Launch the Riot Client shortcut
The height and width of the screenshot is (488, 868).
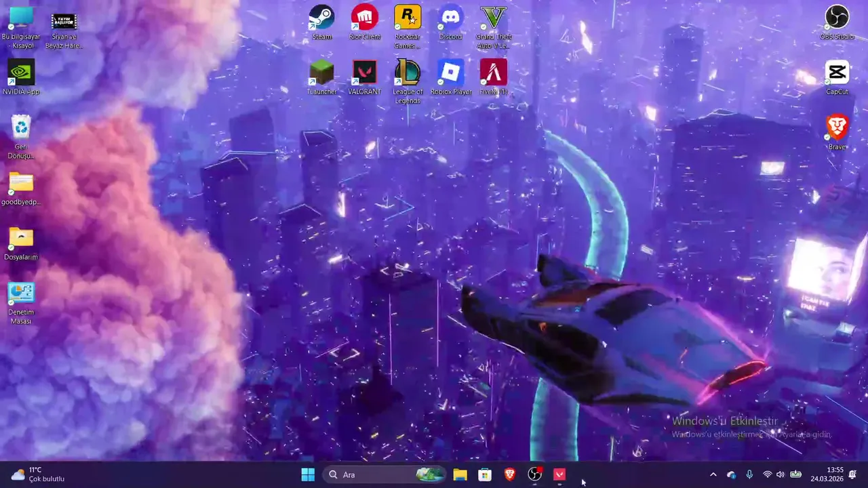[365, 22]
